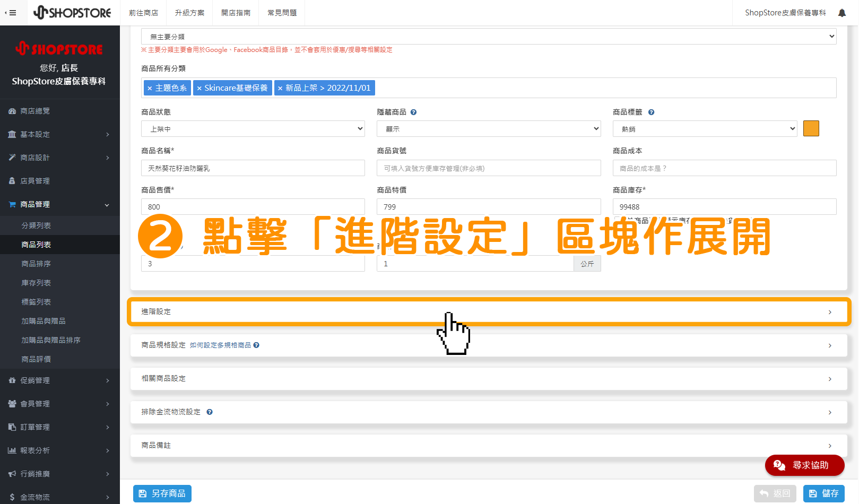Screen dimensions: 859x504
Task: Open 常見問題 in top navigation
Action: pyautogui.click(x=282, y=13)
